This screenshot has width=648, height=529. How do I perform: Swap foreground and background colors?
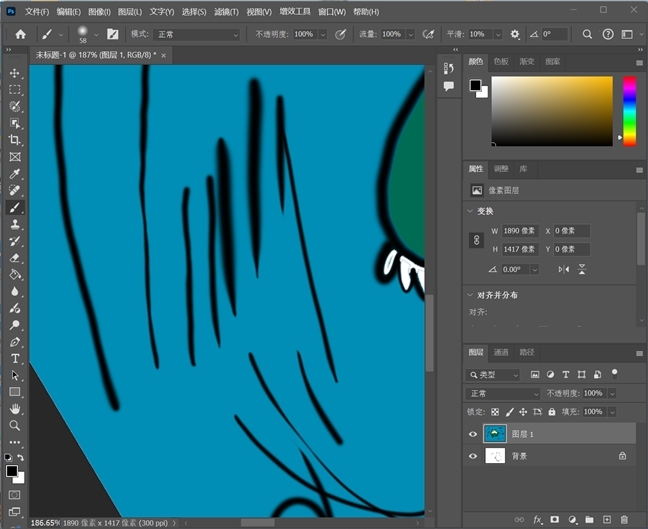tap(21, 458)
